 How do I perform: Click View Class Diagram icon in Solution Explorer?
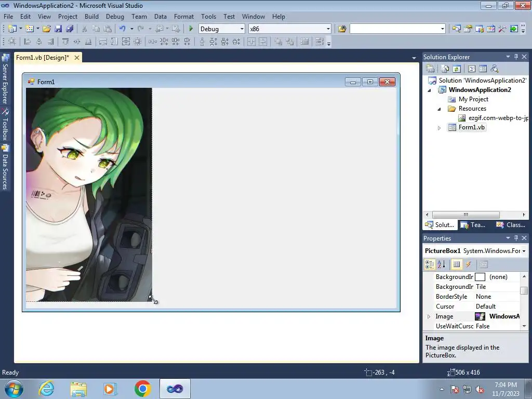pos(495,69)
